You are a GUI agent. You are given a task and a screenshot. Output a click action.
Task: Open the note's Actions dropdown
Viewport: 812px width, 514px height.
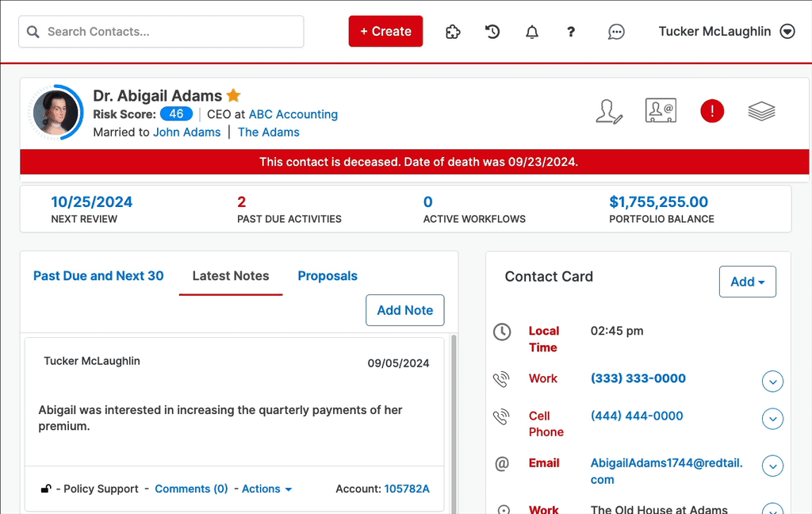266,489
